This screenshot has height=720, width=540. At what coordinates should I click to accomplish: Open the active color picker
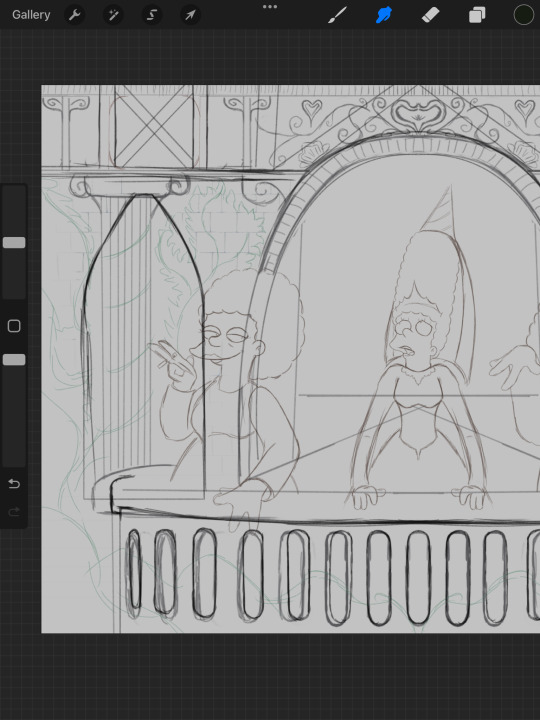[523, 15]
